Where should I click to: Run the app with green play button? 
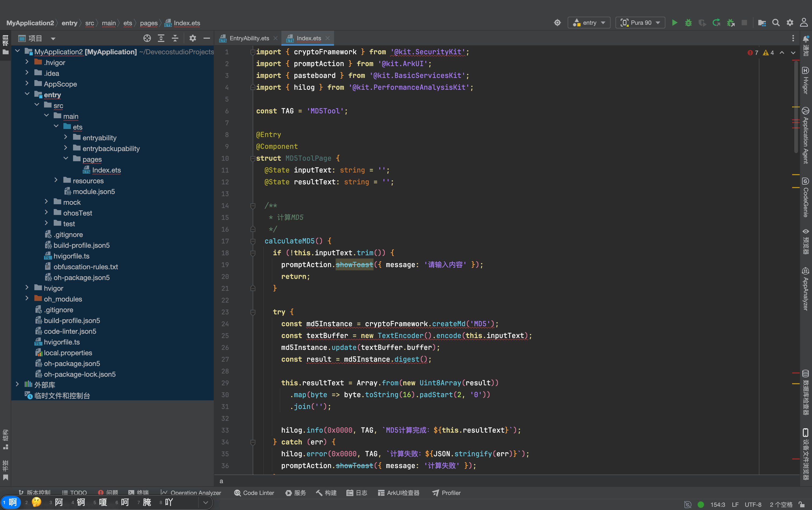[x=675, y=23]
